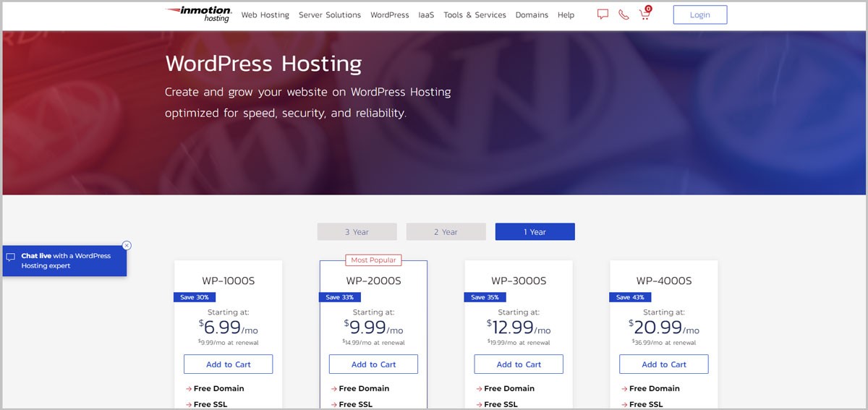Click the Save 30% badge
Viewport: 868px width, 410px height.
click(x=195, y=297)
